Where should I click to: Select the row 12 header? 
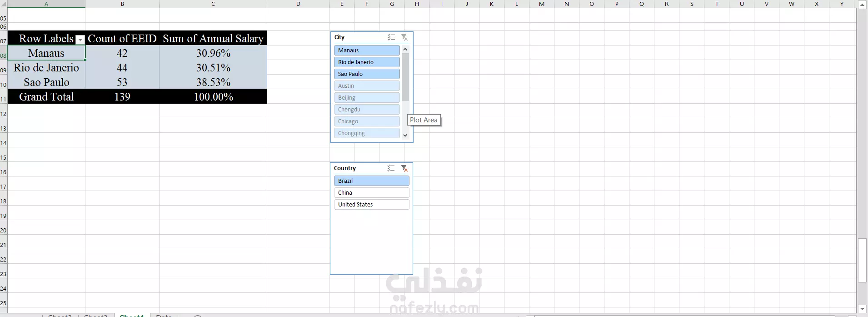click(4, 111)
